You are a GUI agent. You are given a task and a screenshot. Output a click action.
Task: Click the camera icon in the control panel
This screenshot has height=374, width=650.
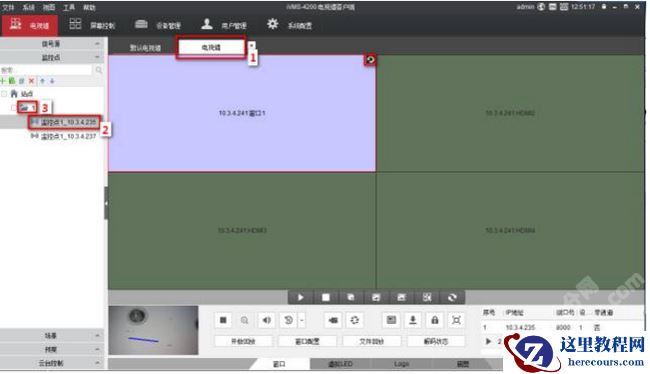click(x=332, y=320)
